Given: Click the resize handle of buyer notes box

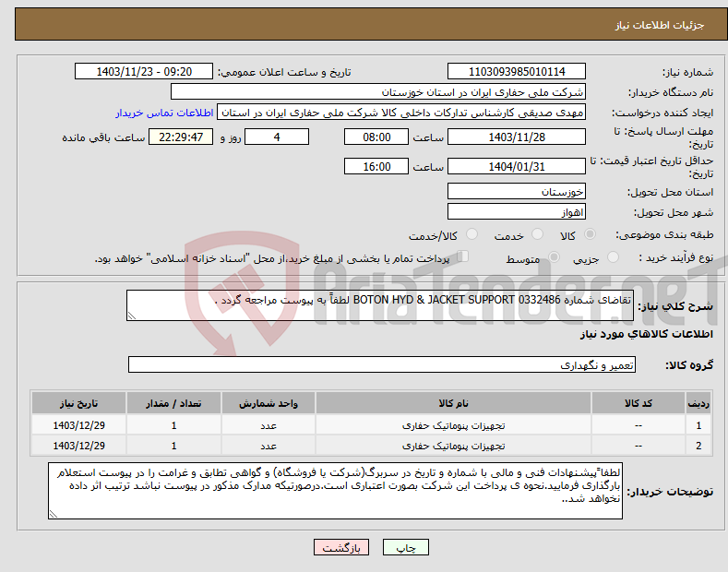Looking at the screenshot, I should coord(54,514).
